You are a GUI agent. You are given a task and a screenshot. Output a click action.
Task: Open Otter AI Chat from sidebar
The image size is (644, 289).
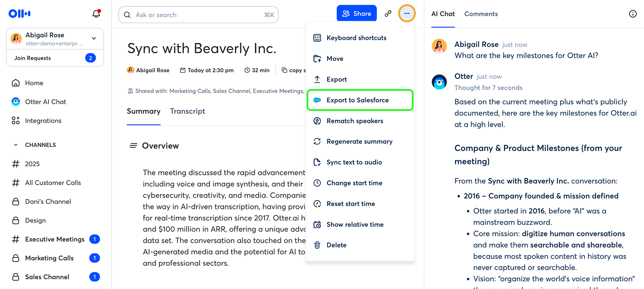[45, 102]
